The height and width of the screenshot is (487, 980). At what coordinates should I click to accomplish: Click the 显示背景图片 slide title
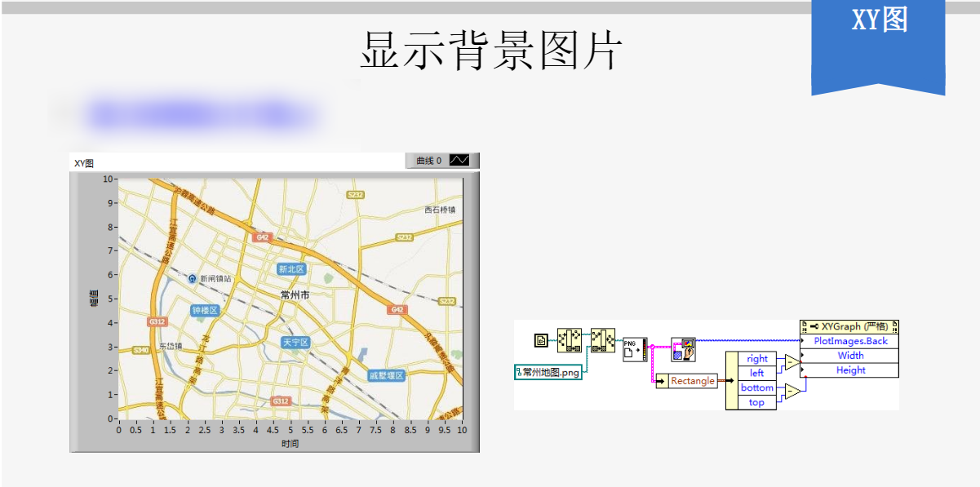[x=490, y=51]
